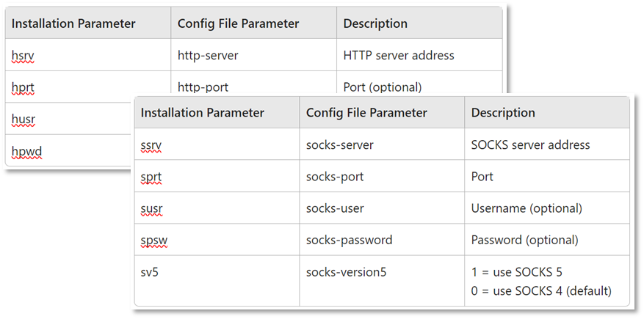Click Installation Parameter header in SOCKS table
Viewport: 644px width, 319px height.
203,112
